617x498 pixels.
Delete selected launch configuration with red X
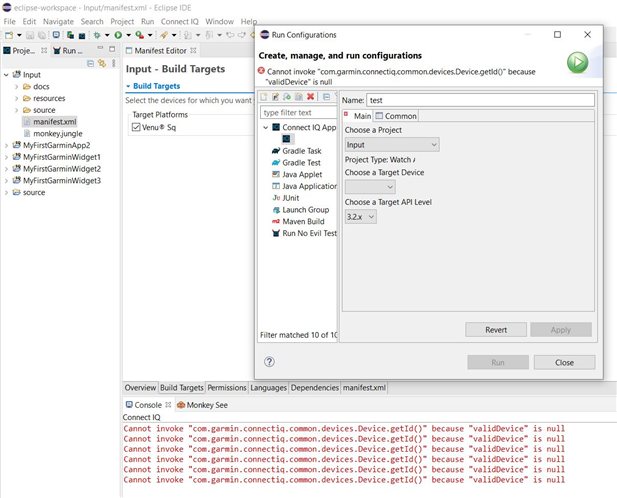click(310, 97)
